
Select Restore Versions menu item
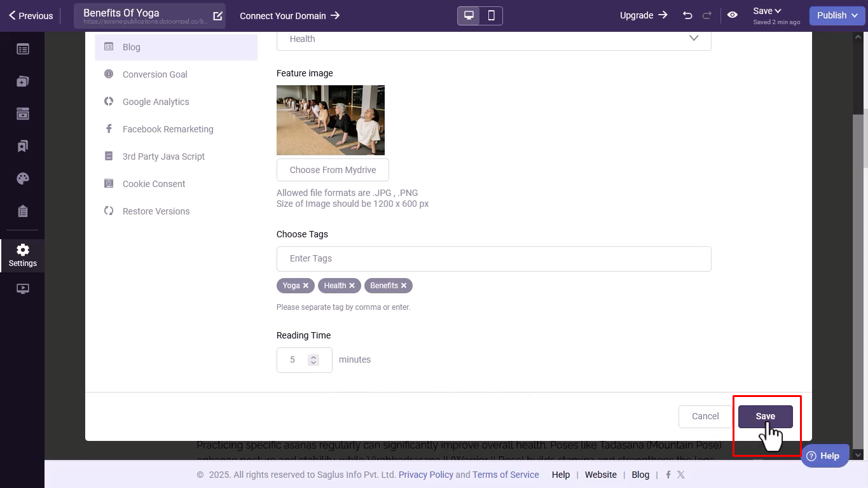[x=156, y=211]
